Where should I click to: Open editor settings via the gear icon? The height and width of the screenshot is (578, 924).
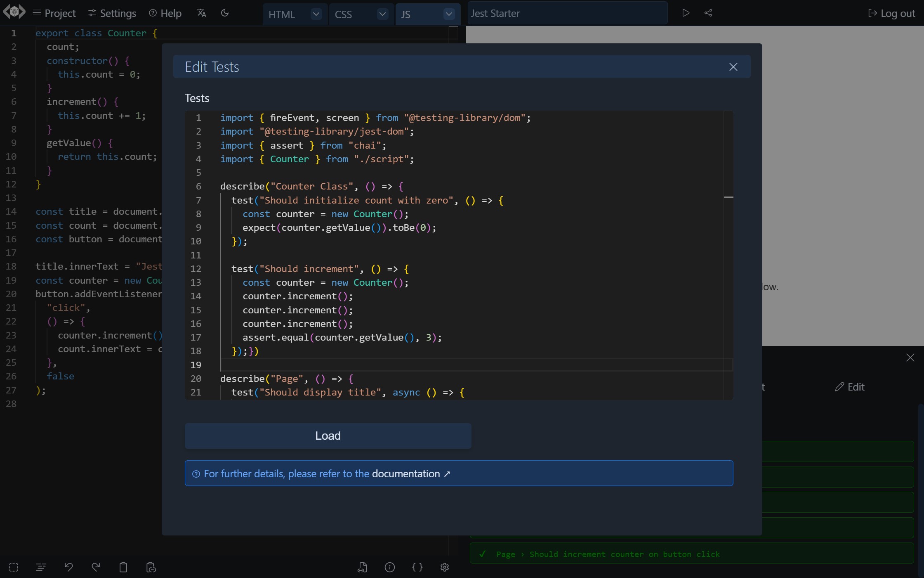tap(444, 567)
